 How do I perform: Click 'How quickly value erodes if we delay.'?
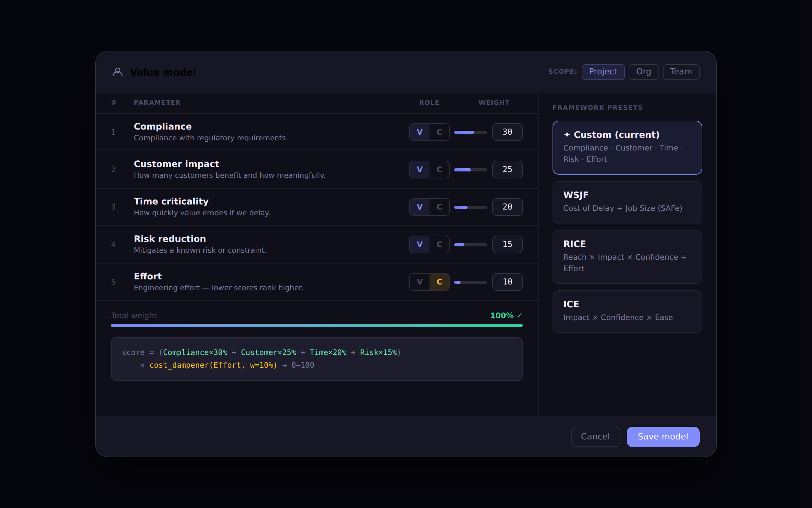[x=202, y=213]
